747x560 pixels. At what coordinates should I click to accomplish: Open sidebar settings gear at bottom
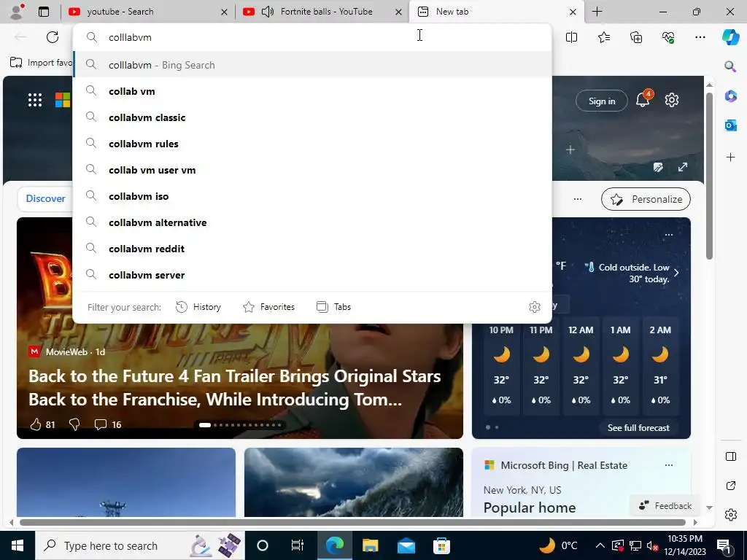pyautogui.click(x=731, y=515)
